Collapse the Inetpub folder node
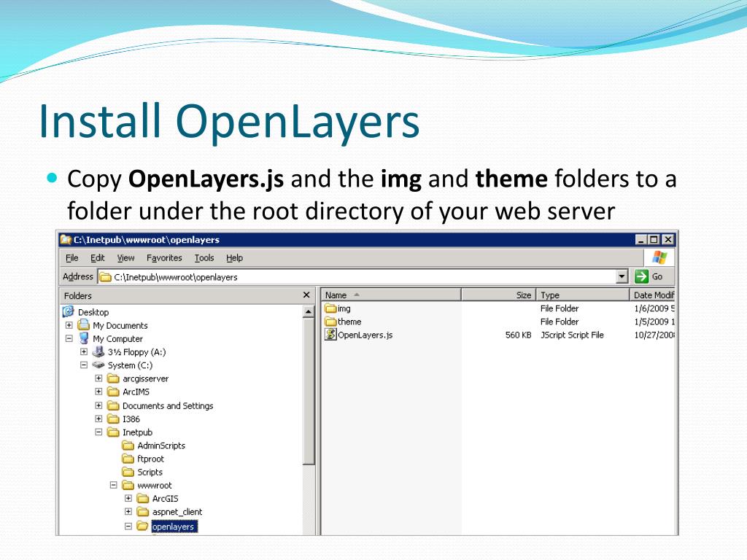 click(x=98, y=432)
